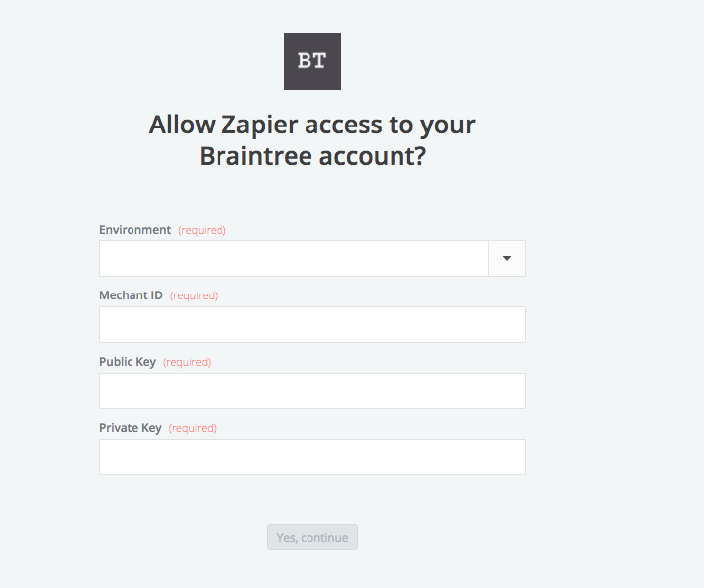704x588 pixels.
Task: Click the word access in the heading
Action: click(x=343, y=126)
